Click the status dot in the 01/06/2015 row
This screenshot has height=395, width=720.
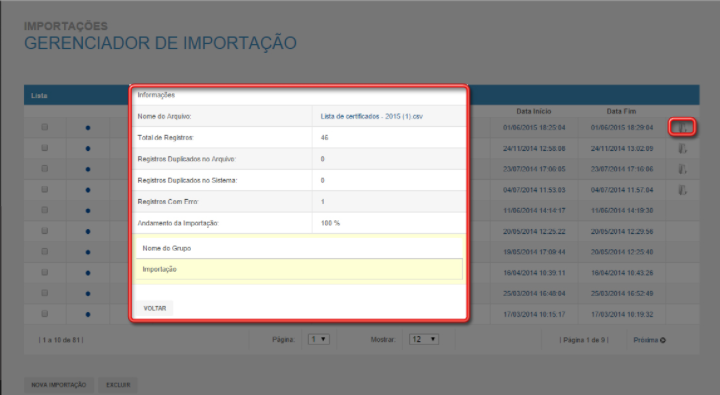click(x=88, y=128)
